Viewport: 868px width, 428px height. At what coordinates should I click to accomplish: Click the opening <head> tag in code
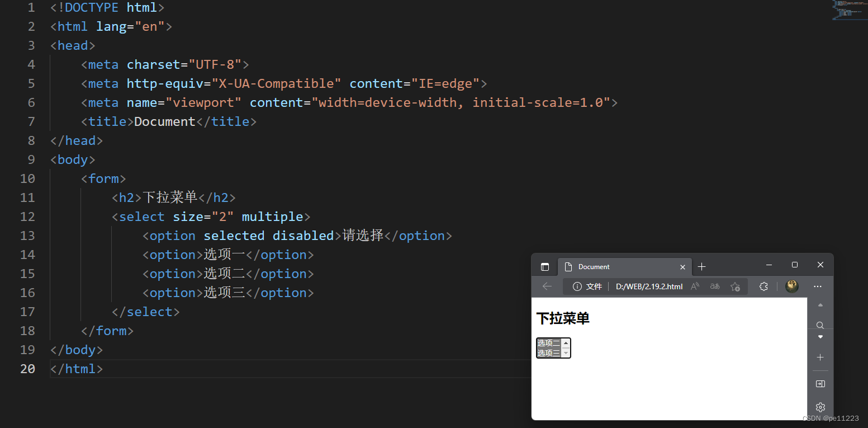(73, 46)
